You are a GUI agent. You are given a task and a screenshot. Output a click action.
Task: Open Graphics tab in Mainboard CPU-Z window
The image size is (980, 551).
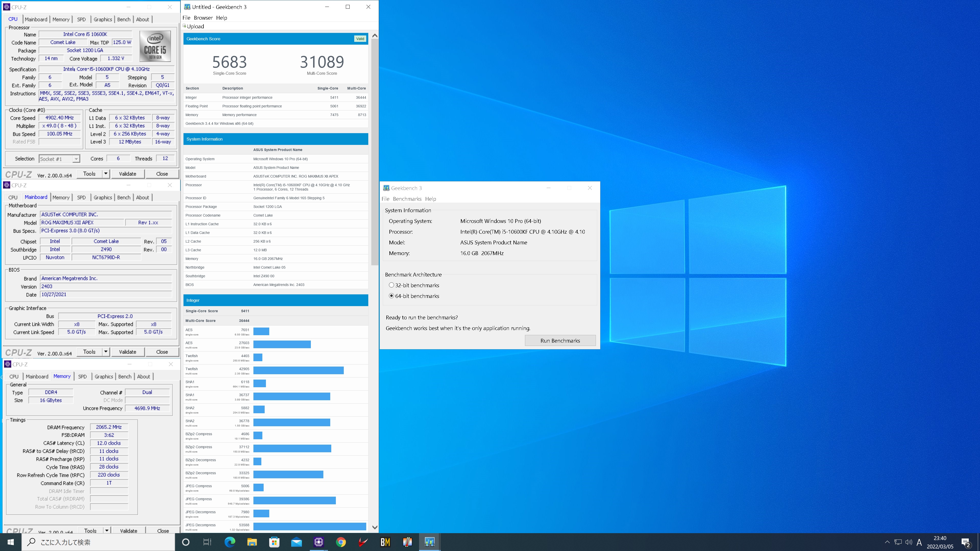click(103, 197)
